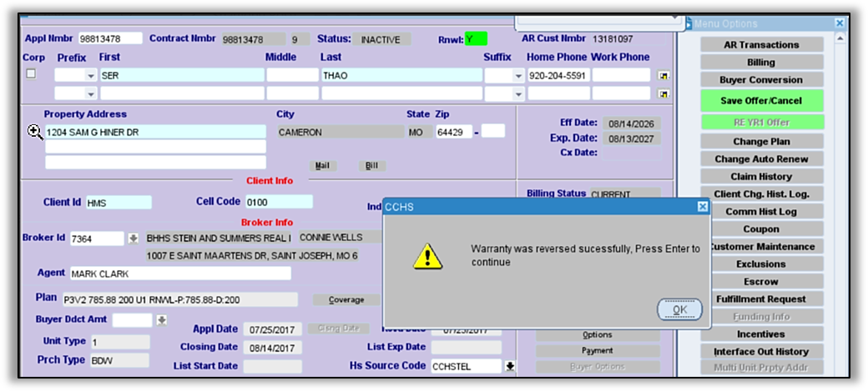Click the Appl Date field 07/25/2017

tap(272, 329)
